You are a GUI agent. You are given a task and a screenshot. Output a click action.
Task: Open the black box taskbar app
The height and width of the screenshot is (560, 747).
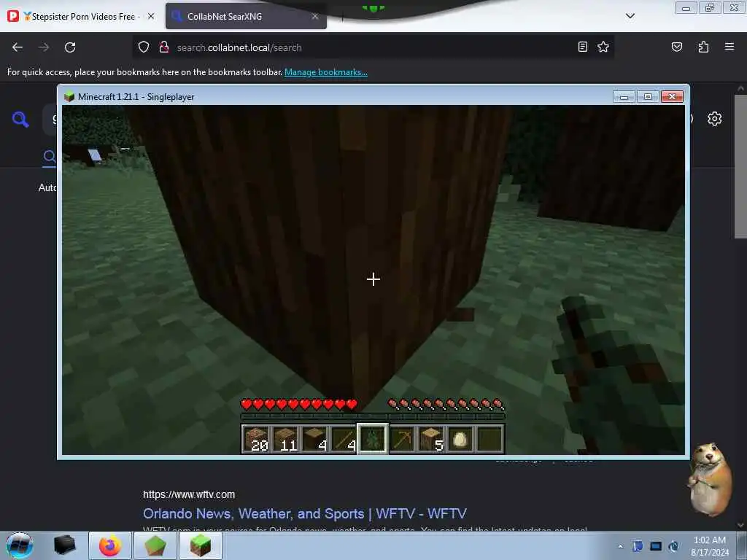coord(65,545)
